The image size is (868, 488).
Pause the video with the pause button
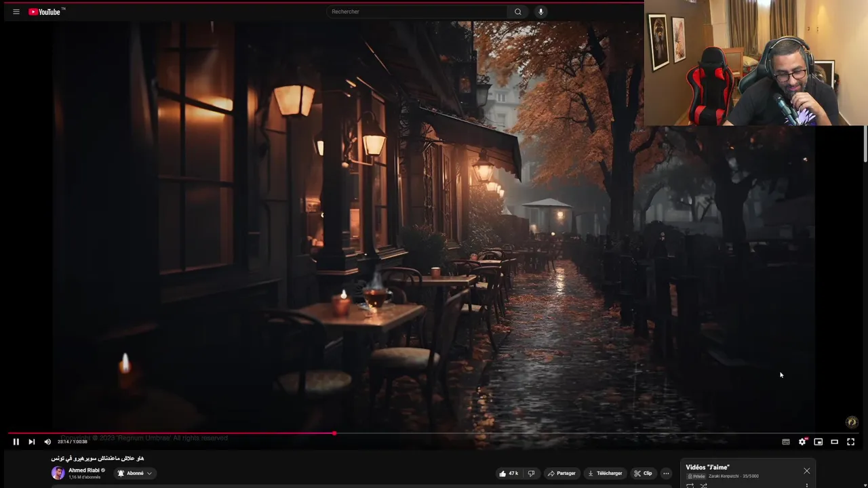[x=16, y=442]
